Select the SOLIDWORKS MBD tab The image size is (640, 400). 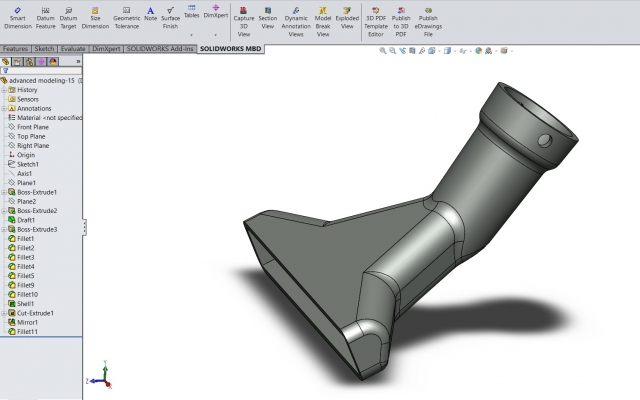coord(230,49)
